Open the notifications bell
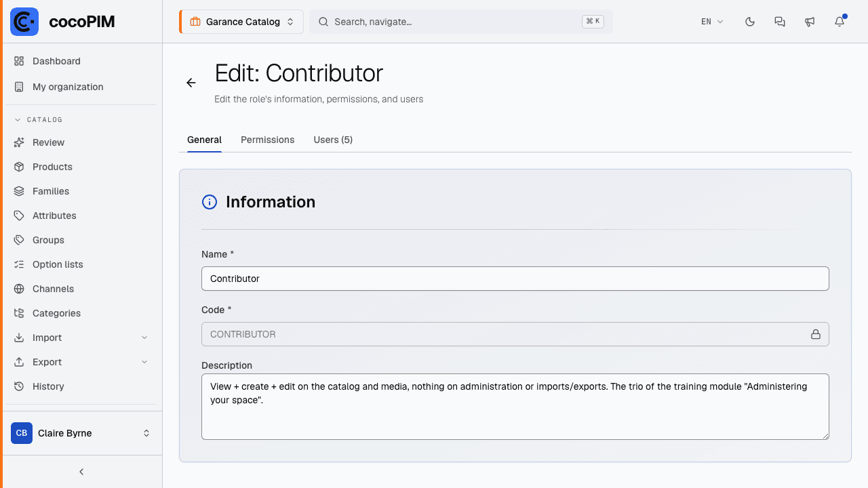The width and height of the screenshot is (868, 488). coord(840,22)
